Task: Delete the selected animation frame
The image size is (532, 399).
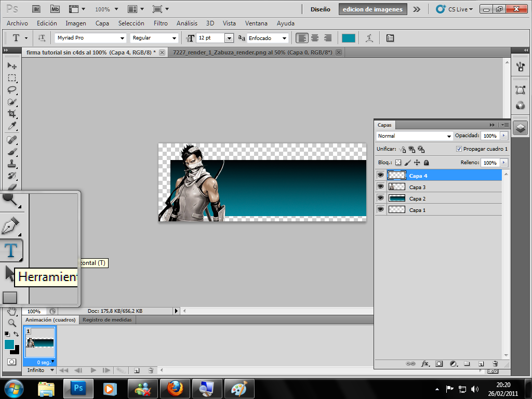Action: (151, 370)
